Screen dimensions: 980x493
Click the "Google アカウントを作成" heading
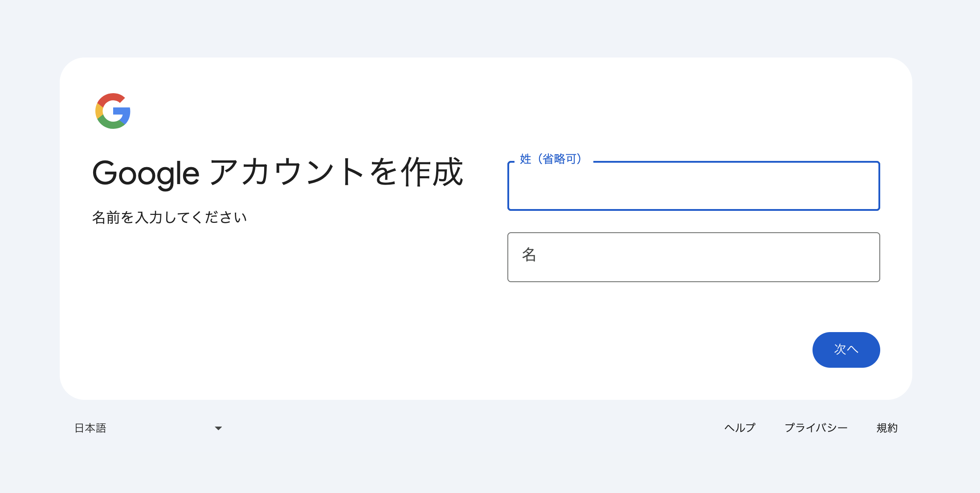click(278, 173)
